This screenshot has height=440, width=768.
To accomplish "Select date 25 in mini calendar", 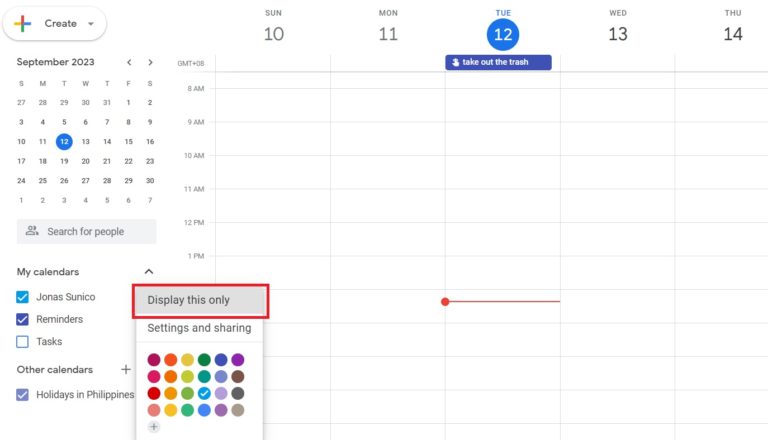I will (43, 181).
